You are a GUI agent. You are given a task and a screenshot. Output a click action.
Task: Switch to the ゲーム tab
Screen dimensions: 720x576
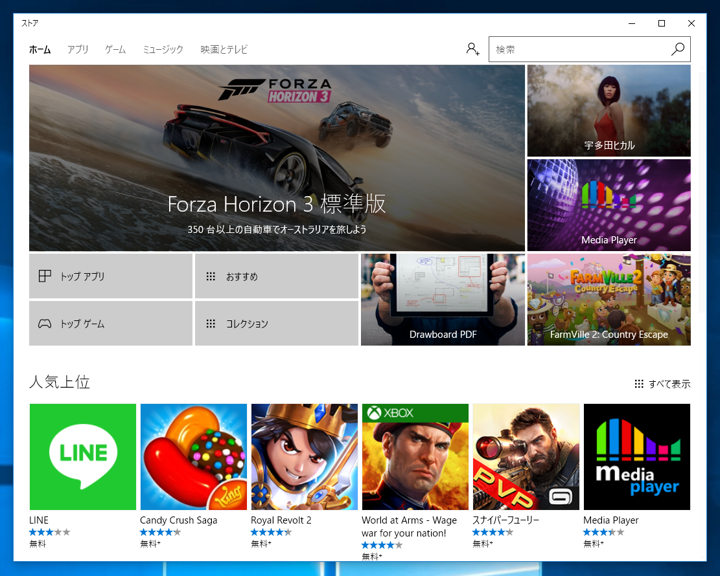pos(115,49)
